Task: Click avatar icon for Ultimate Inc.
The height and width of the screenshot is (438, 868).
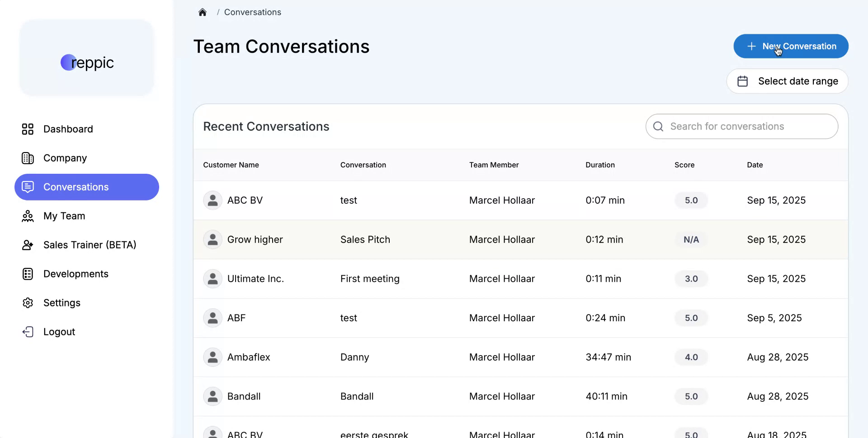Action: click(x=212, y=279)
